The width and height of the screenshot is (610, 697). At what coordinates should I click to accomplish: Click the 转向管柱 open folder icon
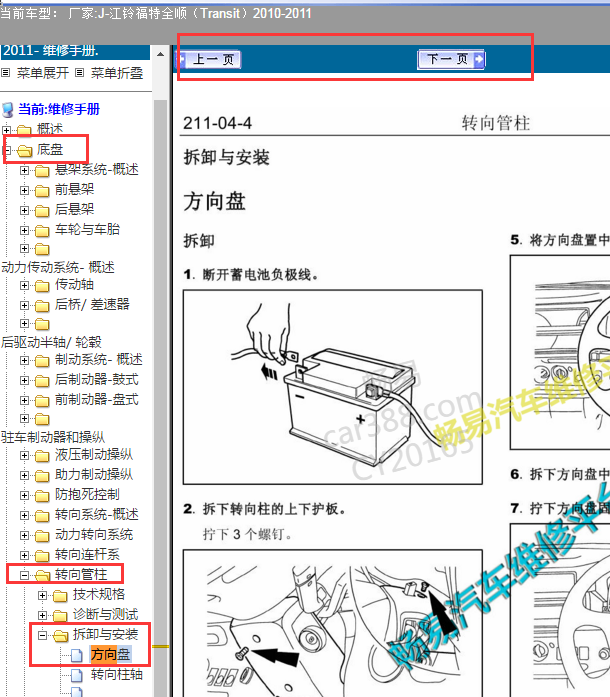click(x=43, y=576)
